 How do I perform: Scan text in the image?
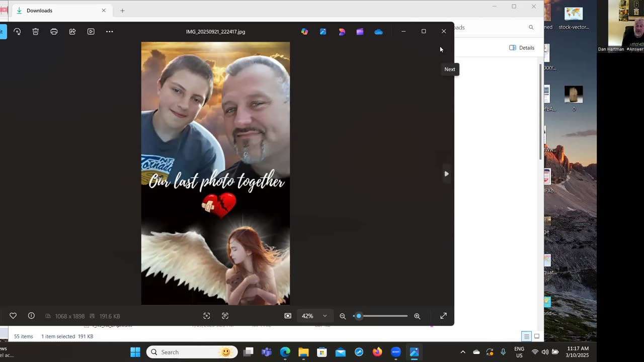click(x=225, y=316)
